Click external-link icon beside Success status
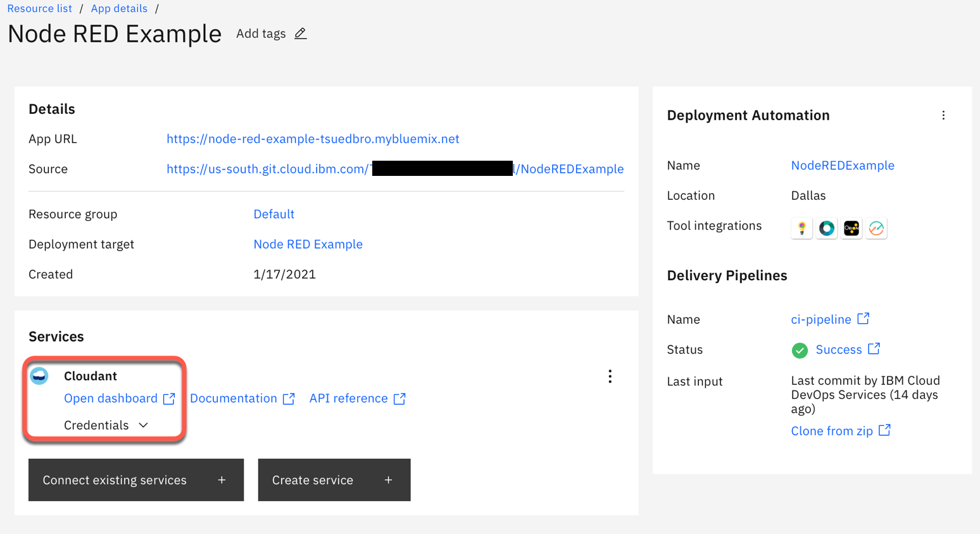This screenshot has height=534, width=980. coord(874,349)
